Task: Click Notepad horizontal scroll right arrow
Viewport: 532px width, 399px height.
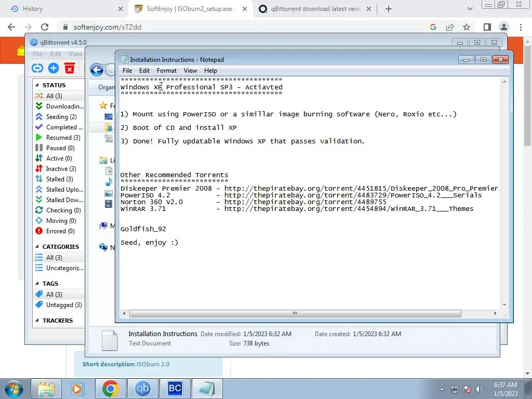Action: [495, 313]
